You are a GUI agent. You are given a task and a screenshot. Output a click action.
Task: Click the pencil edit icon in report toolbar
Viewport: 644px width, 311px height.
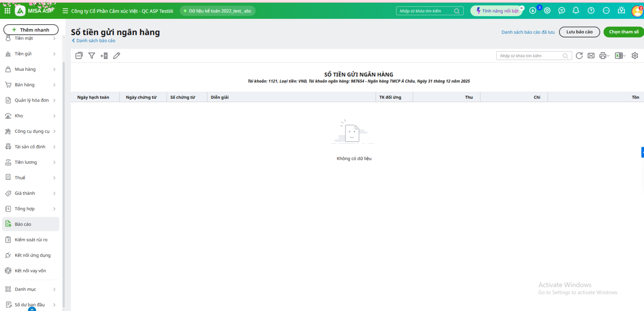tap(117, 56)
